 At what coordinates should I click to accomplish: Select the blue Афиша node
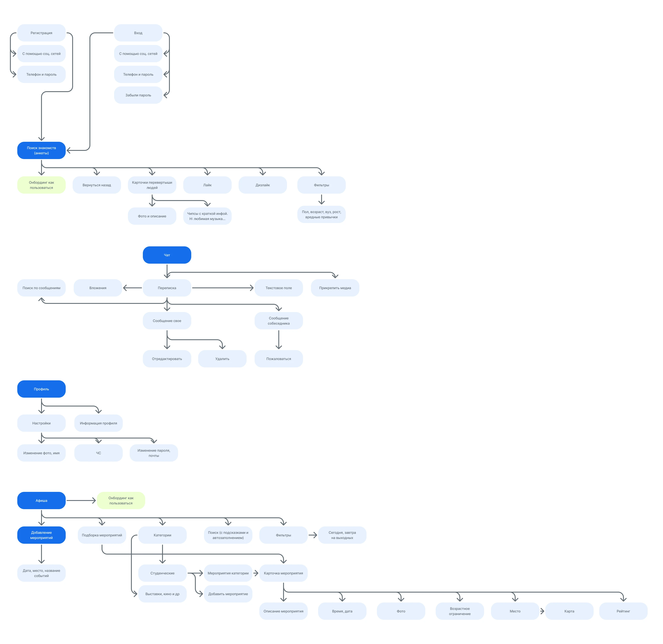41,501
